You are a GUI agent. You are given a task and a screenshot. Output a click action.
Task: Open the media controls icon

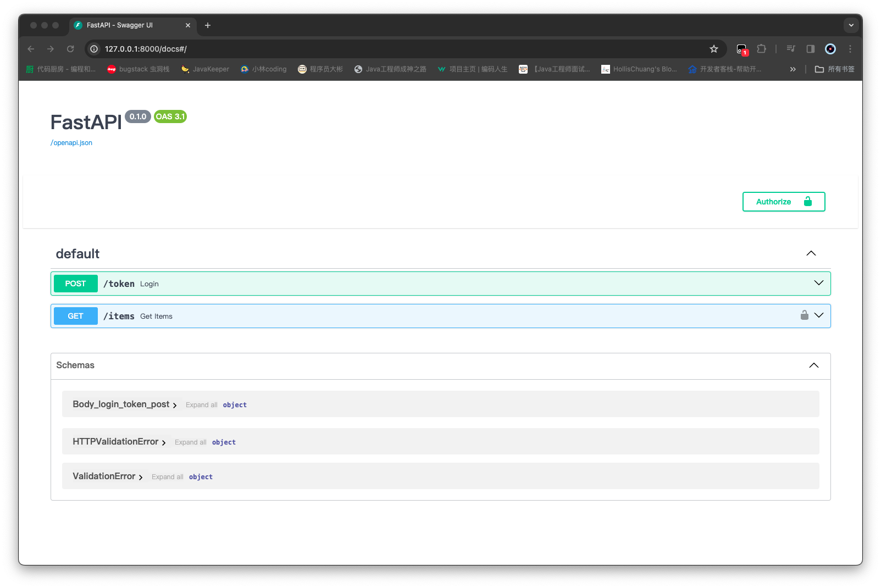click(791, 49)
